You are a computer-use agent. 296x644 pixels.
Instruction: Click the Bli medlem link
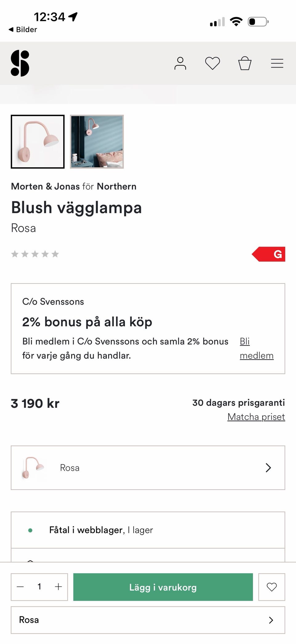coord(256,348)
